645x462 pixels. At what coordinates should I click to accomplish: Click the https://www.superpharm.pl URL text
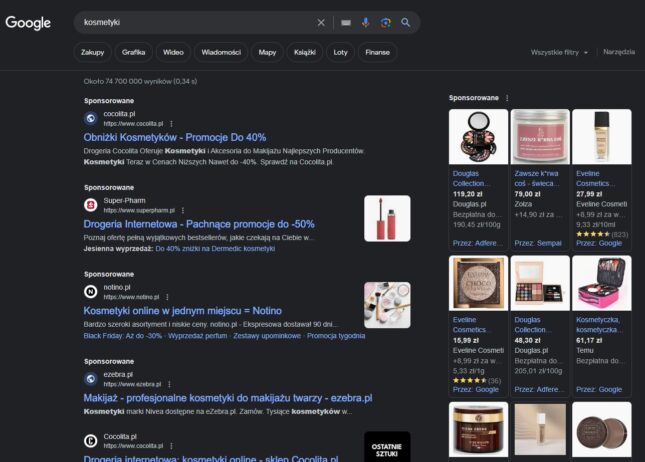click(139, 211)
